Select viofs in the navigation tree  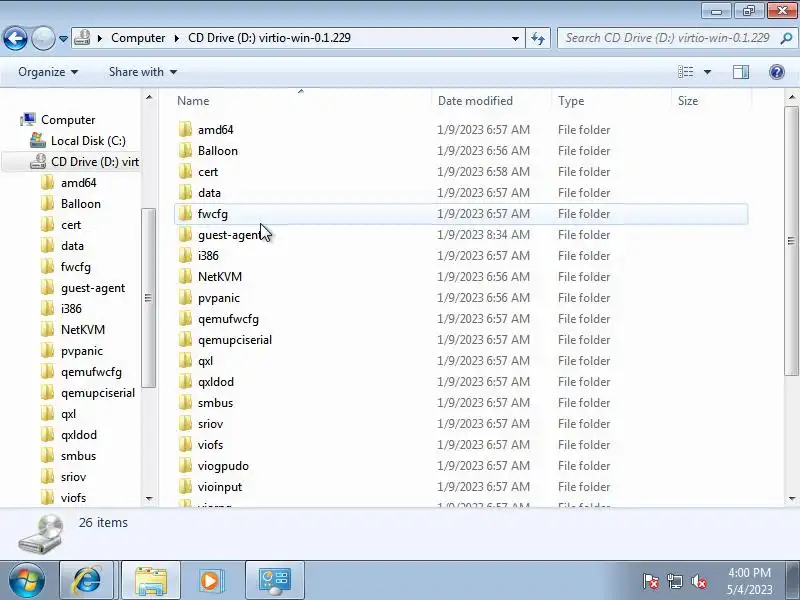(x=73, y=497)
